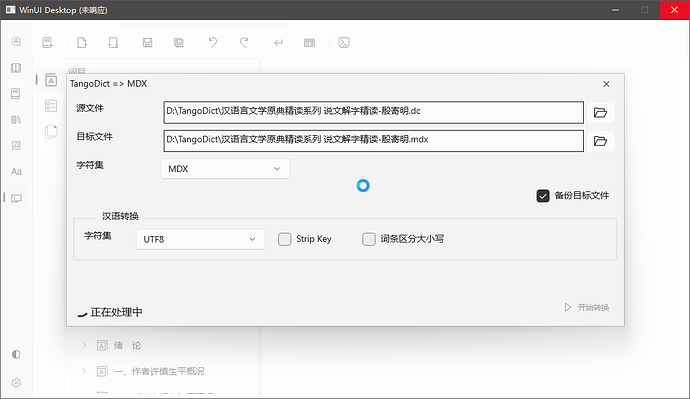
Task: Click the layout panel toolbar icon
Action: [310, 43]
